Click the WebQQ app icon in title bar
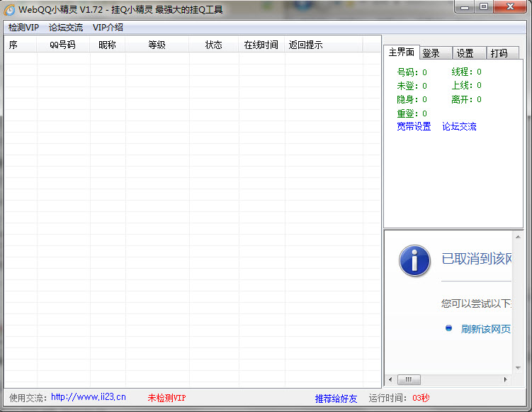The image size is (532, 412). point(9,9)
